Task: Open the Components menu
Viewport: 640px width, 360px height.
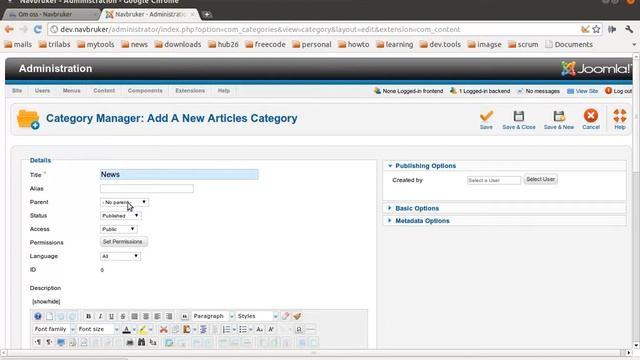Action: pos(145,91)
